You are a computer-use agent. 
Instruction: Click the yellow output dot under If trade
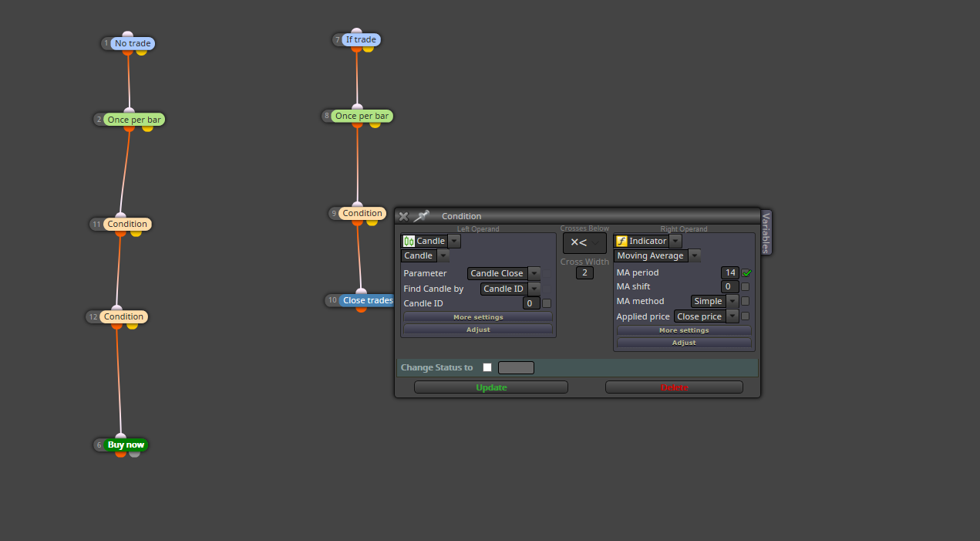[x=368, y=48]
